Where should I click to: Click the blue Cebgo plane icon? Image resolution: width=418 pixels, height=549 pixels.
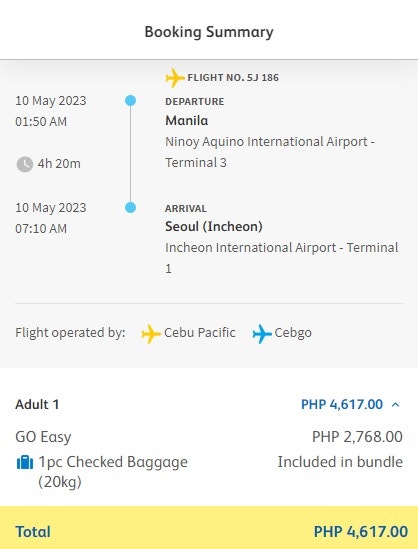tap(262, 334)
